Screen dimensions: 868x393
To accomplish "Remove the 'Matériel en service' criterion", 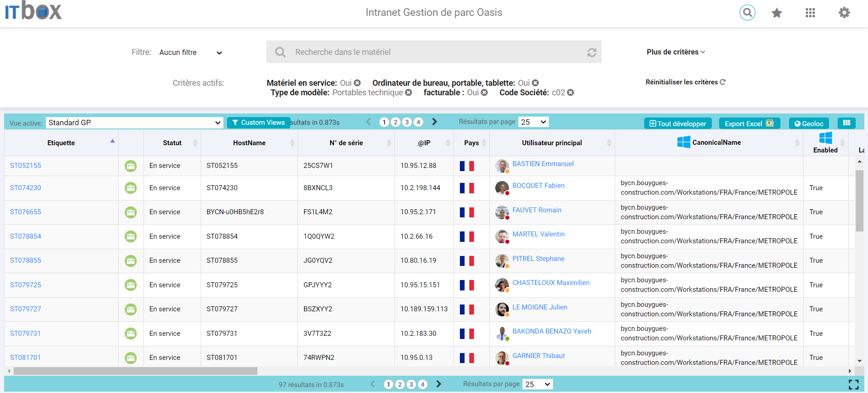I will (x=357, y=83).
